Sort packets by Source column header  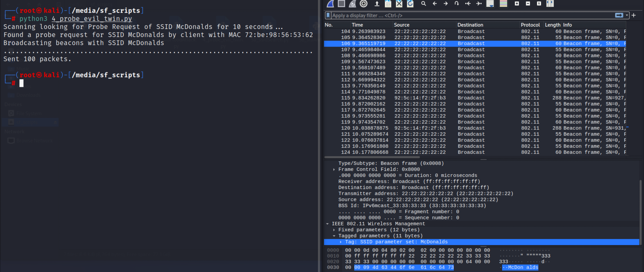[x=401, y=25]
